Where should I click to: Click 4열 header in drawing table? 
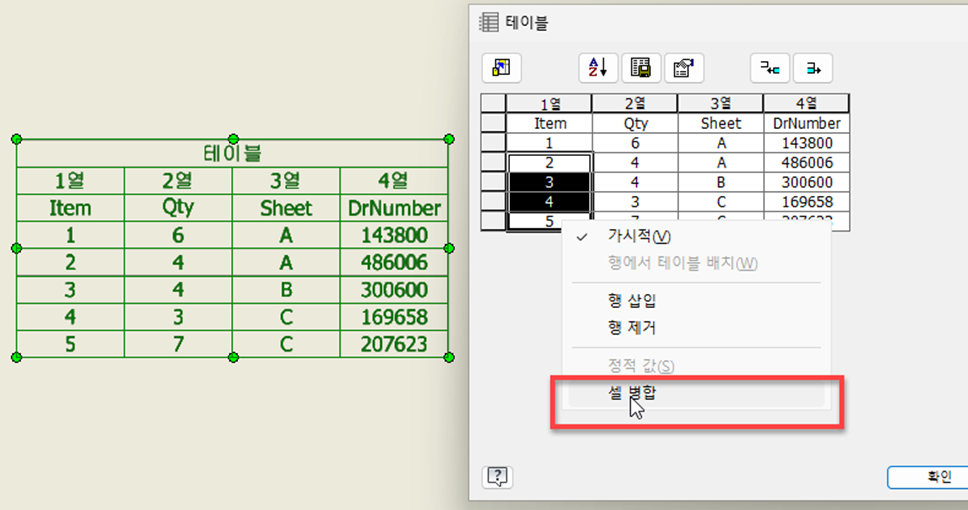pos(394,181)
